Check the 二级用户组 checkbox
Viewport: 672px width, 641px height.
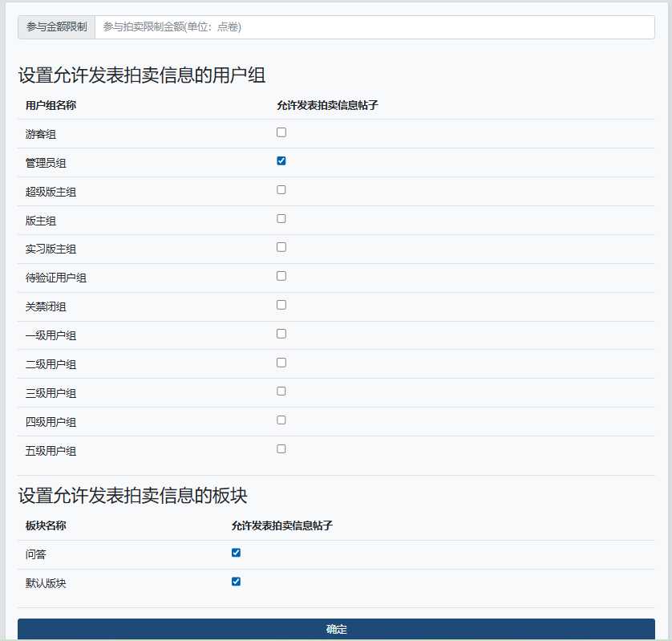(x=281, y=362)
